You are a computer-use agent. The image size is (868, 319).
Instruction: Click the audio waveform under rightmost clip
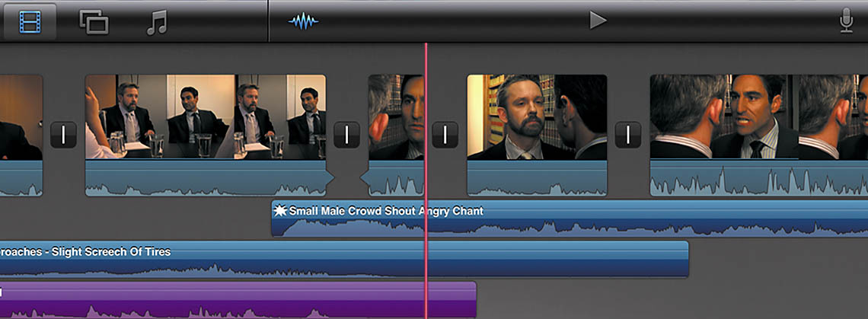(x=759, y=178)
